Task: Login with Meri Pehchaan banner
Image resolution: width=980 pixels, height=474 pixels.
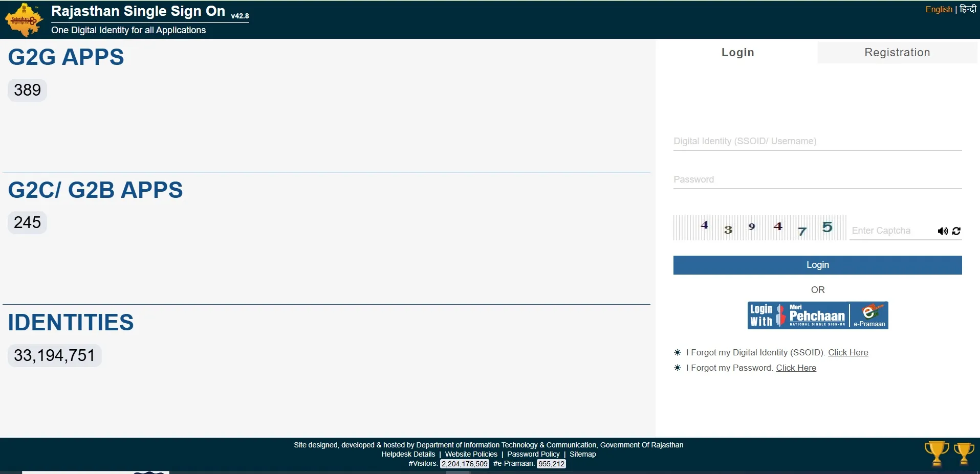Action: [x=798, y=315]
